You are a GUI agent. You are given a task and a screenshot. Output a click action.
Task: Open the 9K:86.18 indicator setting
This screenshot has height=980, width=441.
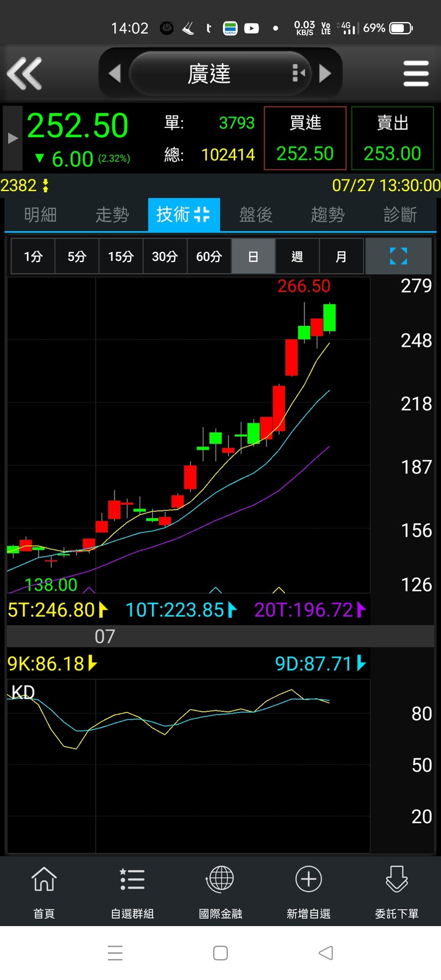pyautogui.click(x=53, y=663)
